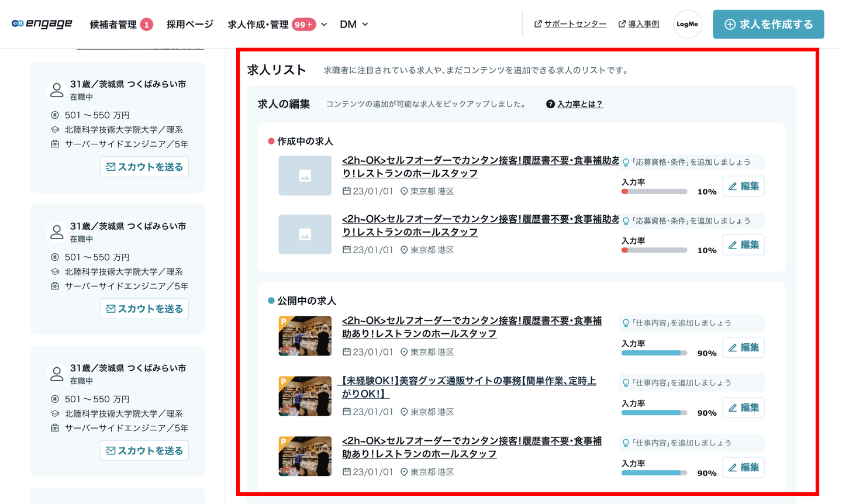Click the lightbulb hint icon on the first 作成中 job
This screenshot has width=842, height=504.
[626, 163]
